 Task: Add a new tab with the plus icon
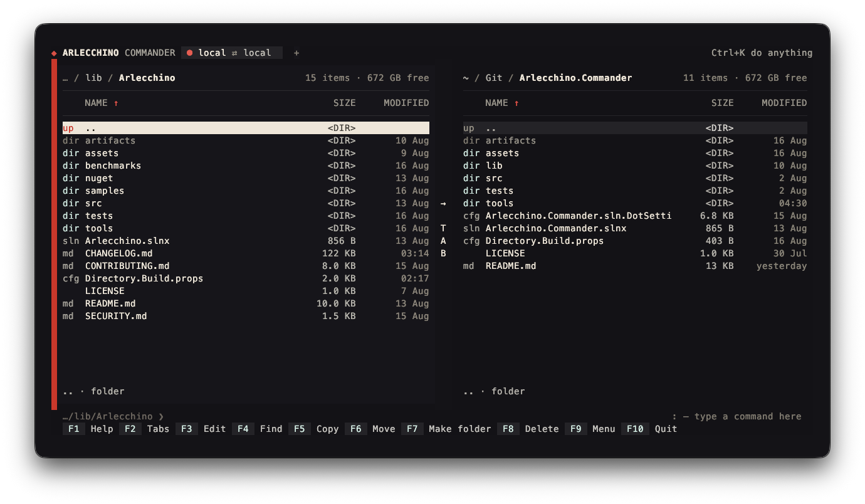pyautogui.click(x=296, y=53)
